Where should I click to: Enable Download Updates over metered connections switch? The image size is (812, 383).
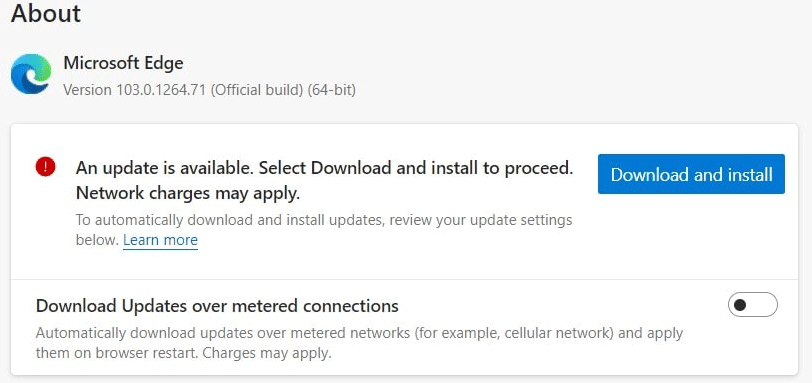752,305
